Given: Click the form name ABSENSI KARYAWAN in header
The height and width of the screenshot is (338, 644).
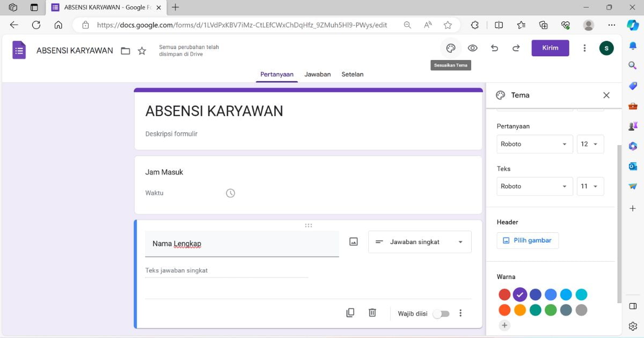Looking at the screenshot, I should tap(75, 50).
